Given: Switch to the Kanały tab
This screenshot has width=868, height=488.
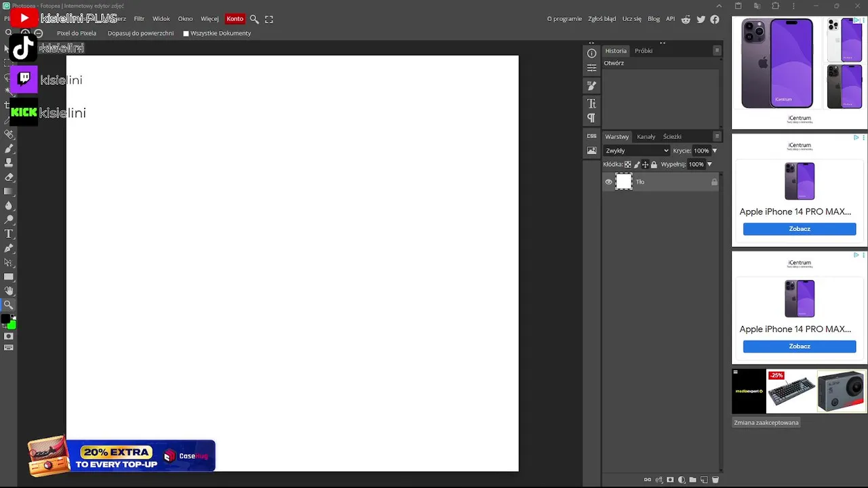Looking at the screenshot, I should click(x=646, y=136).
